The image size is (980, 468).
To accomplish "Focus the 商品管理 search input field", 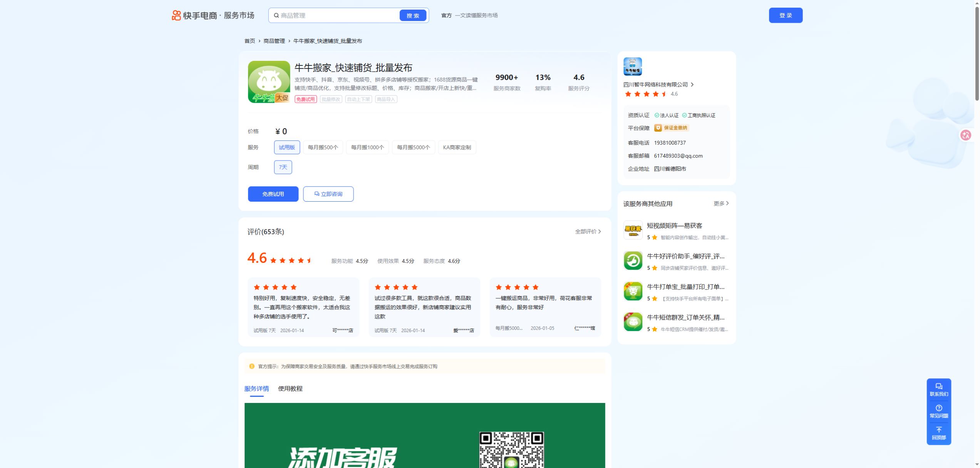I will pyautogui.click(x=339, y=15).
